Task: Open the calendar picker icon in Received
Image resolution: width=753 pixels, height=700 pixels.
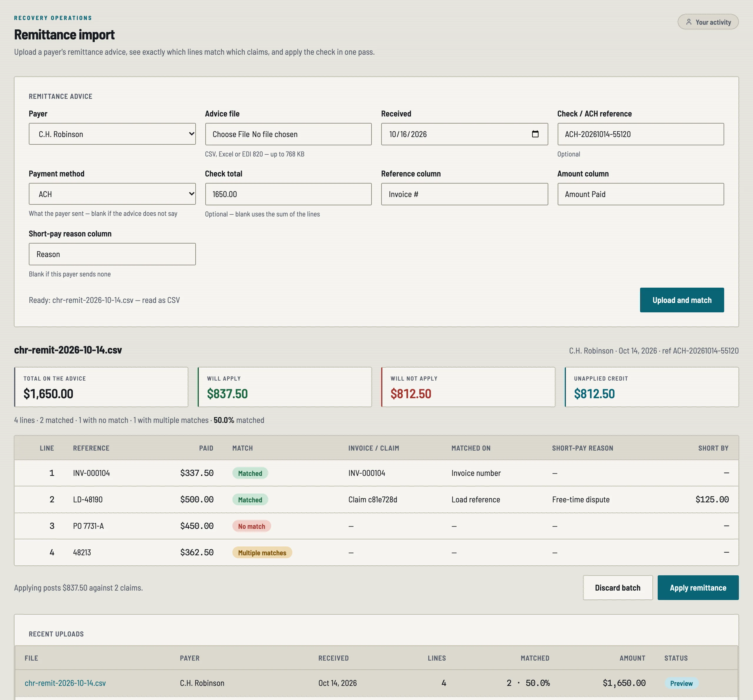Action: click(535, 134)
